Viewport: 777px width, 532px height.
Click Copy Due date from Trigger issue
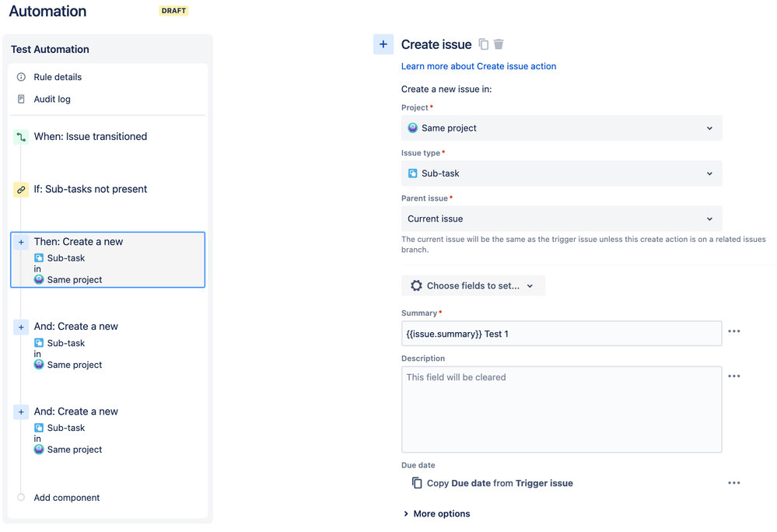(x=500, y=483)
